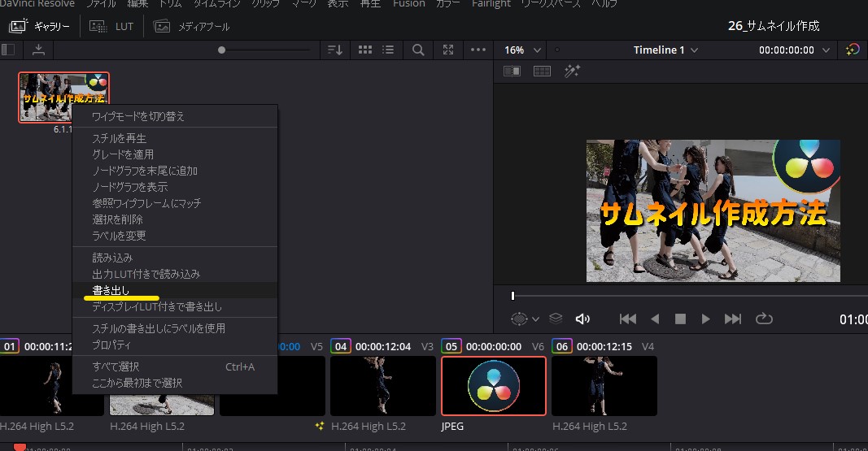Switch gallery to thumbnail grid view
868x451 pixels.
(365, 50)
